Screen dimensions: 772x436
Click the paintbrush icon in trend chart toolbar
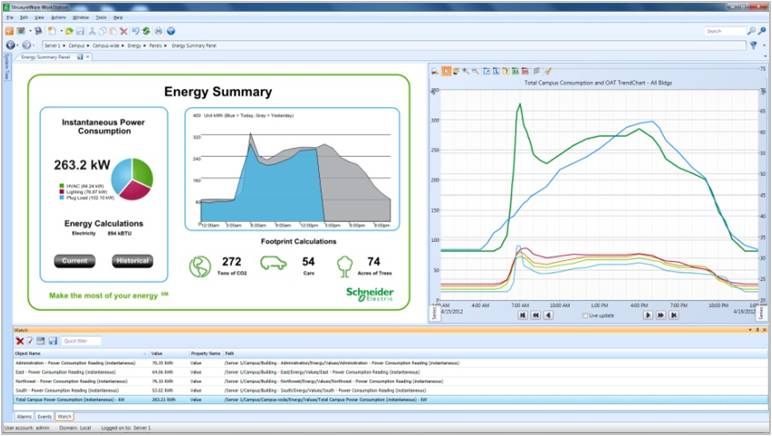click(x=547, y=71)
